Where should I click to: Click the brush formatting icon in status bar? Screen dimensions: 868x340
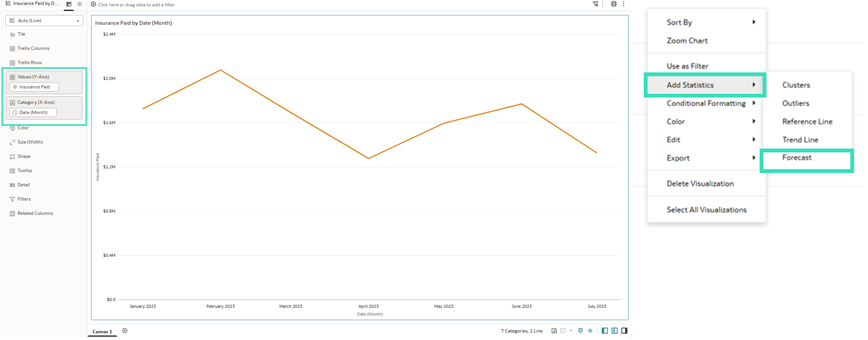pos(580,331)
